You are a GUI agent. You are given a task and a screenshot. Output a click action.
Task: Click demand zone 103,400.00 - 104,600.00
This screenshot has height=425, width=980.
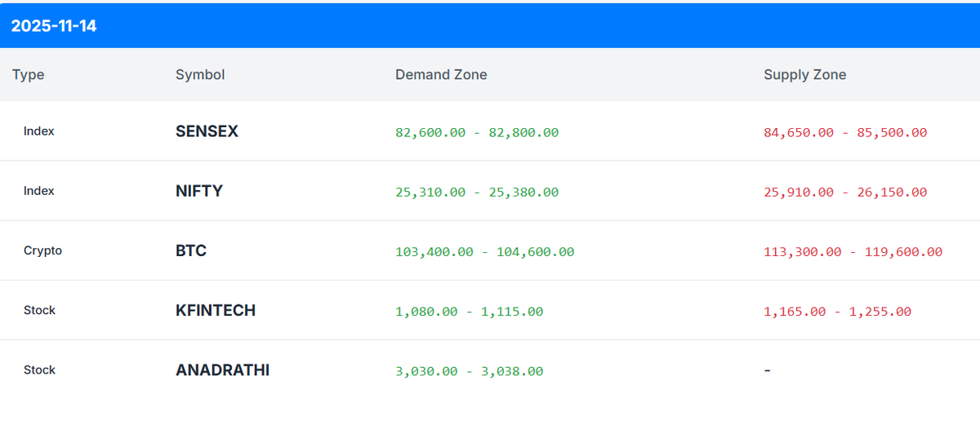click(485, 252)
